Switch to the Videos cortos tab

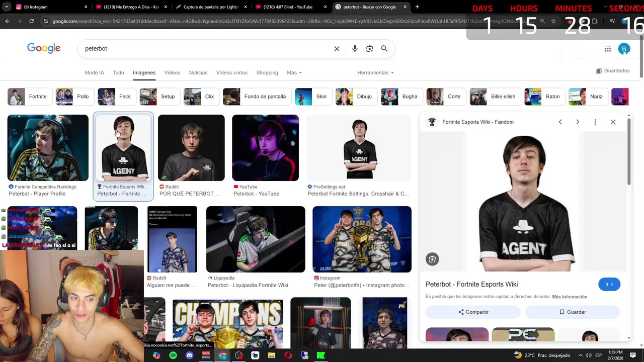coord(231,73)
